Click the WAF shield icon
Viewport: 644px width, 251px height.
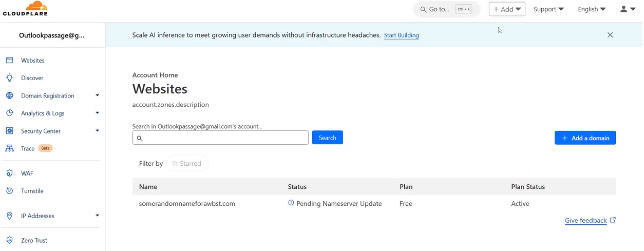click(x=9, y=173)
